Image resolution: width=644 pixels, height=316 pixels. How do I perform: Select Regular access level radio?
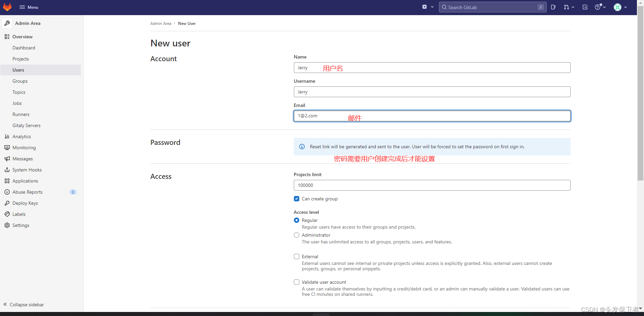click(297, 220)
